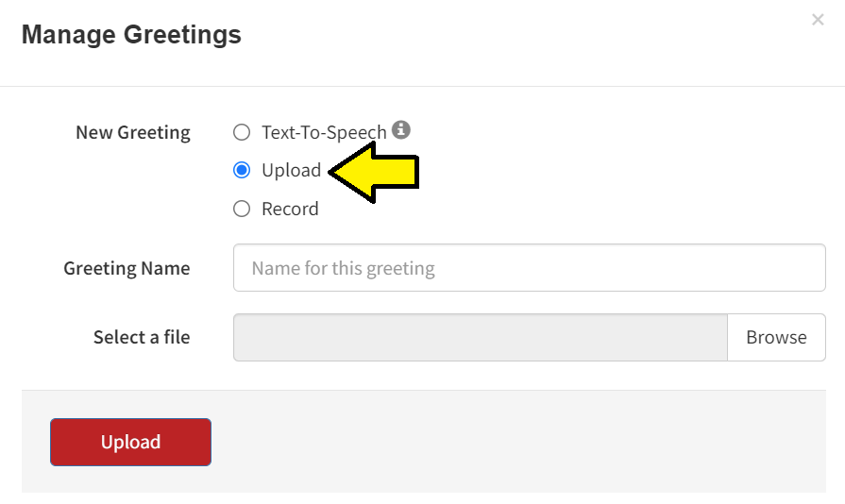845x504 pixels.
Task: Click the Manage Greetings dialog title
Action: point(131,35)
